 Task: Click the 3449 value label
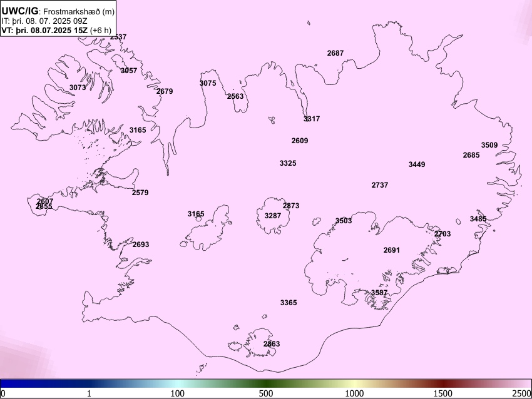pyautogui.click(x=417, y=164)
